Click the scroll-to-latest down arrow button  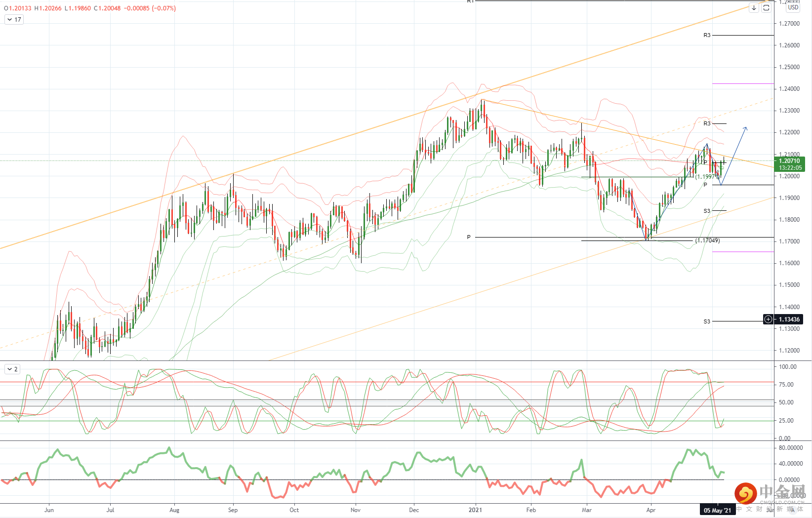click(x=754, y=8)
